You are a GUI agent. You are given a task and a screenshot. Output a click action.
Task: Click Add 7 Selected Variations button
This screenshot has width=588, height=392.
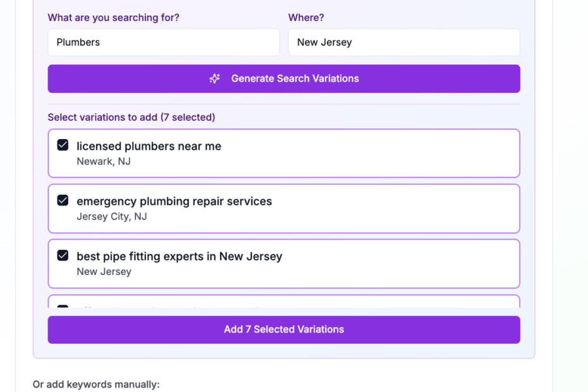(x=284, y=330)
